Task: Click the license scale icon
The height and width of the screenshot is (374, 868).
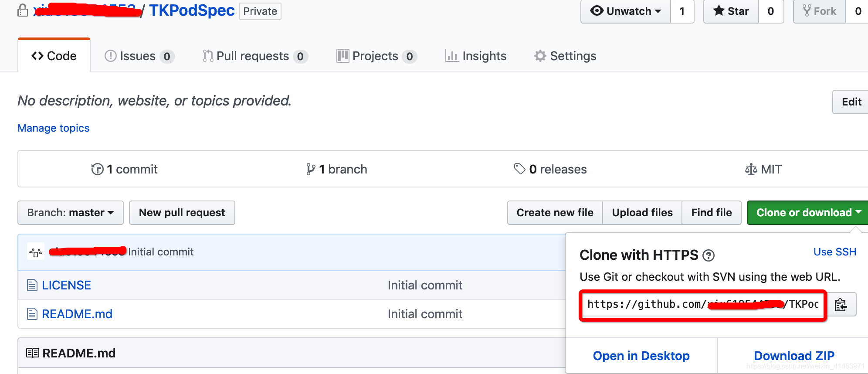Action: point(751,169)
